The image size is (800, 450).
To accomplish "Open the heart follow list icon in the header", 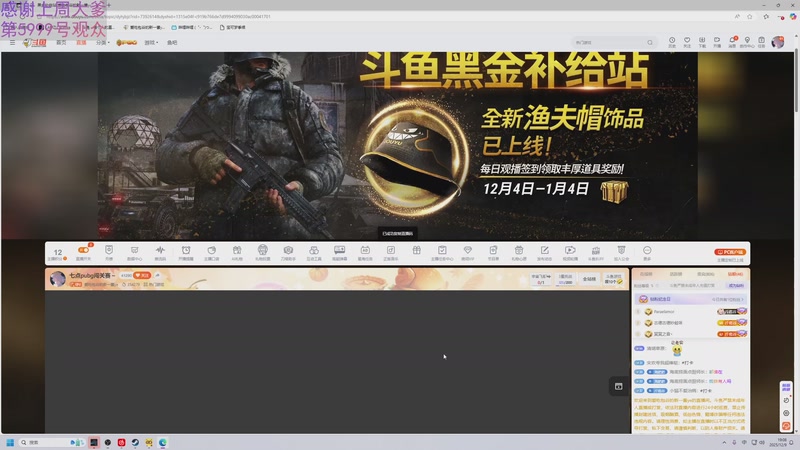I will click(687, 40).
